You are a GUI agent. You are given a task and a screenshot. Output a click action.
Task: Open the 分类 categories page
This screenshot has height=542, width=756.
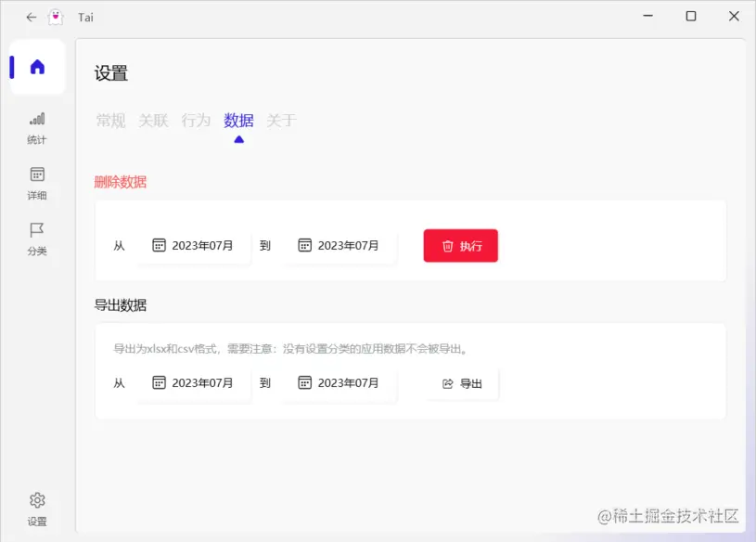click(x=37, y=239)
